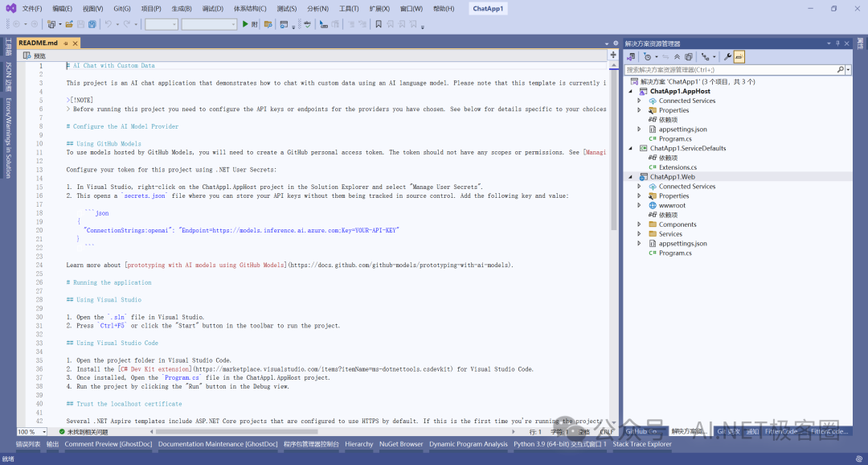868x465 pixels.
Task: Open the NuGet Browser bottom tab
Action: coord(401,444)
